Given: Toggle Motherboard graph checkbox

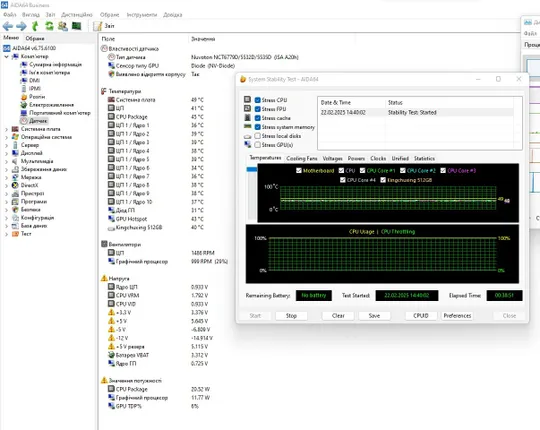Looking at the screenshot, I should (x=299, y=170).
